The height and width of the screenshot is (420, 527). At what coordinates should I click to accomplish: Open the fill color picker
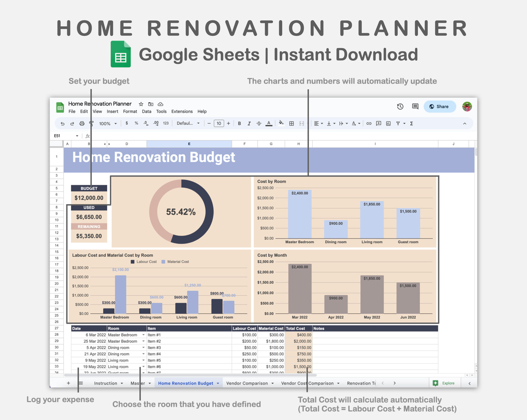[x=281, y=123]
